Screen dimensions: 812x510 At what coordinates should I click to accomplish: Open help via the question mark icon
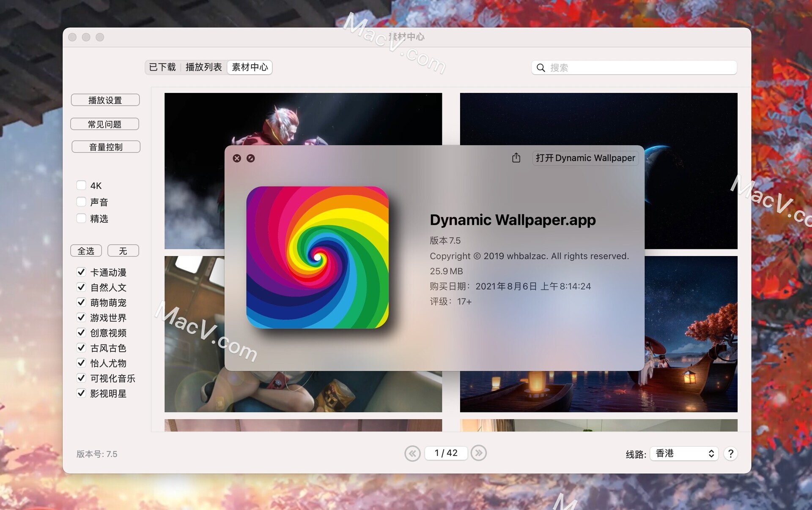(x=730, y=453)
